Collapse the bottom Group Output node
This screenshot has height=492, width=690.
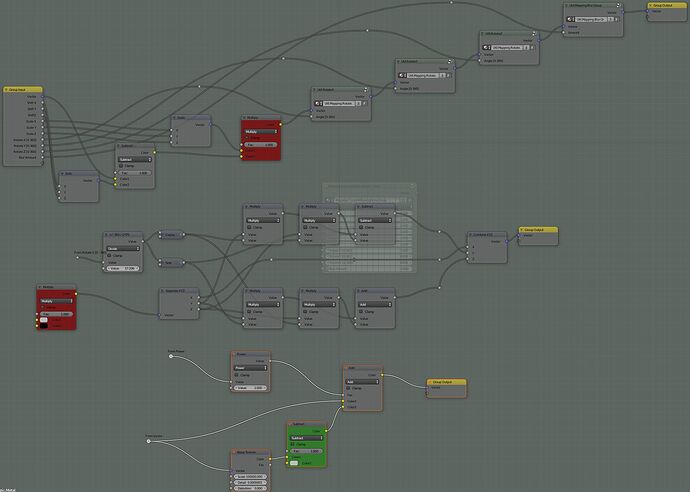[430, 382]
